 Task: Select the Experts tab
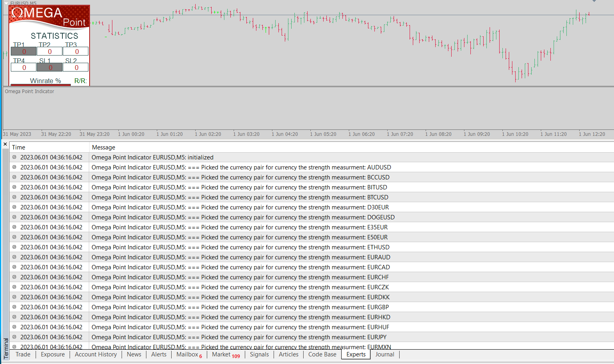tap(356, 354)
